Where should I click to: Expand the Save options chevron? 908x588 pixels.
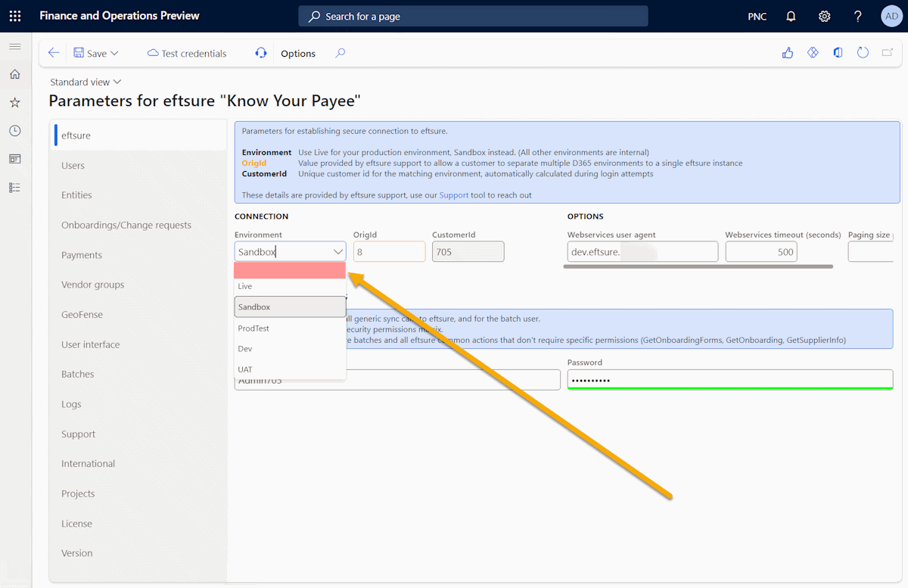[115, 53]
